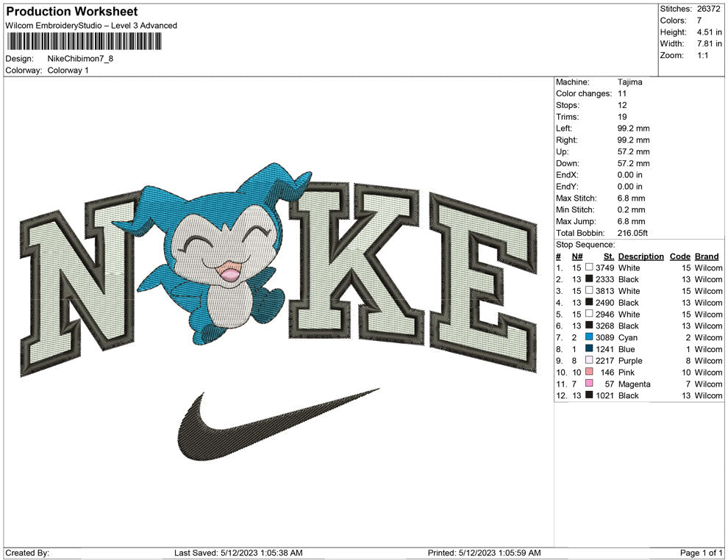Viewport: 728px width, 560px height.
Task: Select stitch count '2490' in row 4
Action: click(605, 303)
